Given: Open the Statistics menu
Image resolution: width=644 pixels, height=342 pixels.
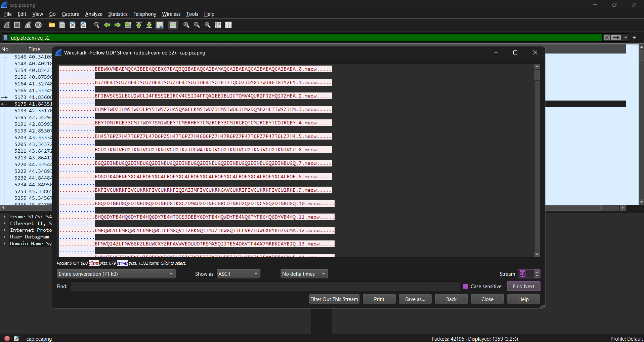Looking at the screenshot, I should 117,14.
